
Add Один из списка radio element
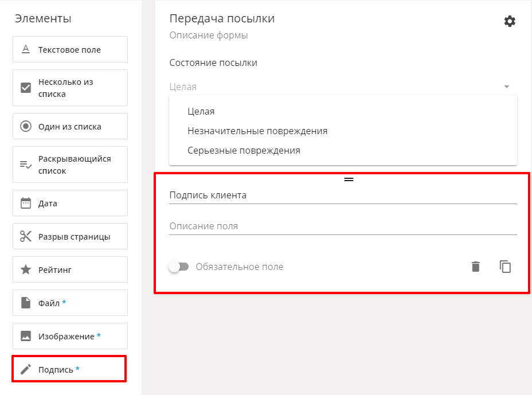[71, 126]
